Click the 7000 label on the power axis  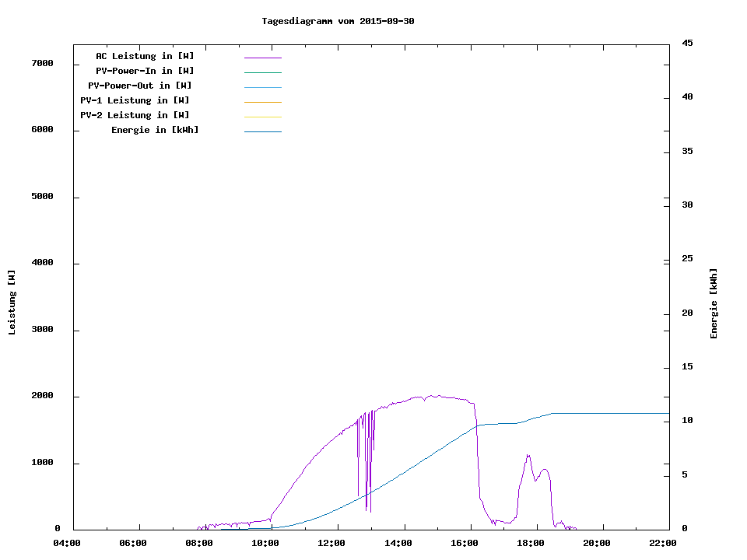coord(42,63)
